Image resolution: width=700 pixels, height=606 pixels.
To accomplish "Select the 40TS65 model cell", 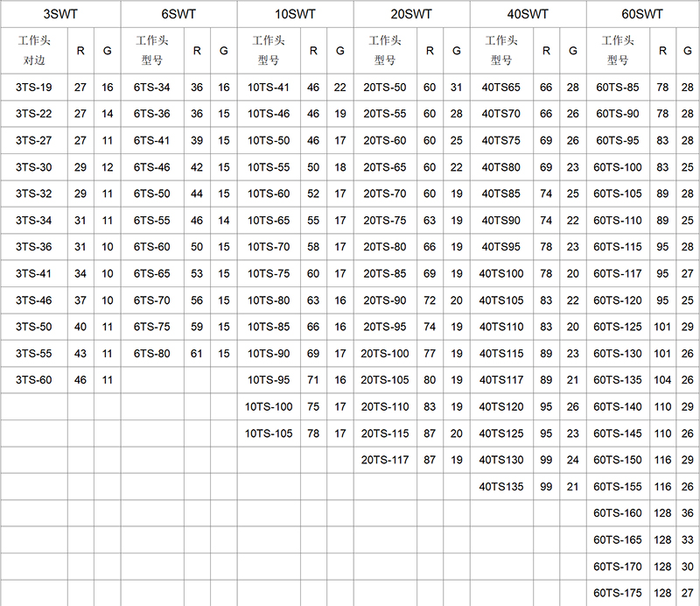I will tap(500, 88).
